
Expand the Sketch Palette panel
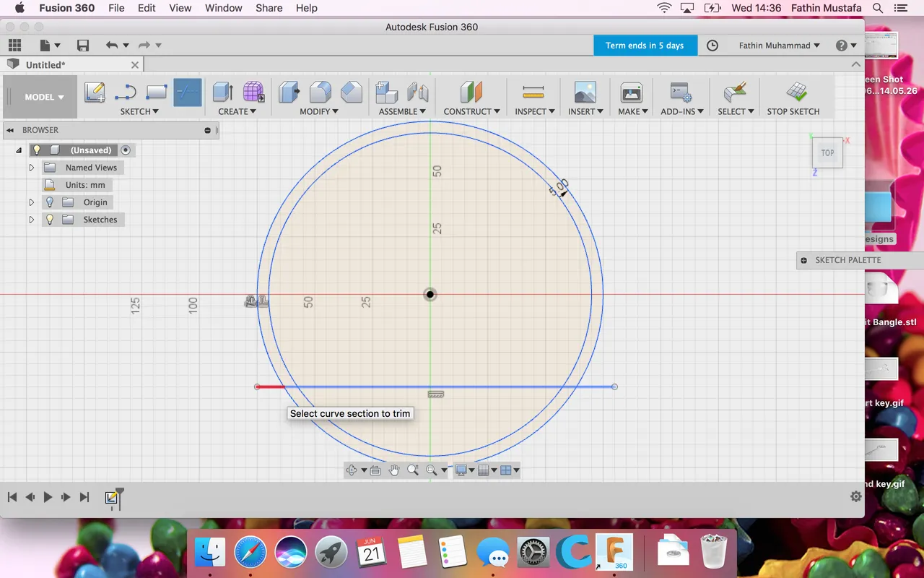pyautogui.click(x=803, y=260)
